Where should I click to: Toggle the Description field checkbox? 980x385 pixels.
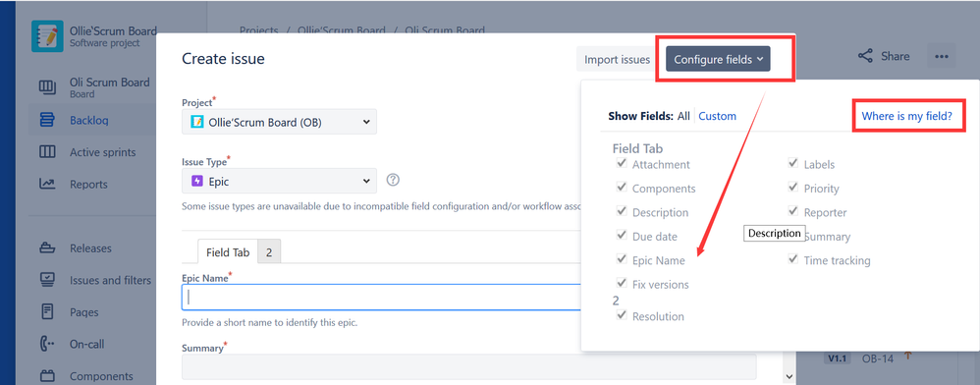[x=622, y=211]
